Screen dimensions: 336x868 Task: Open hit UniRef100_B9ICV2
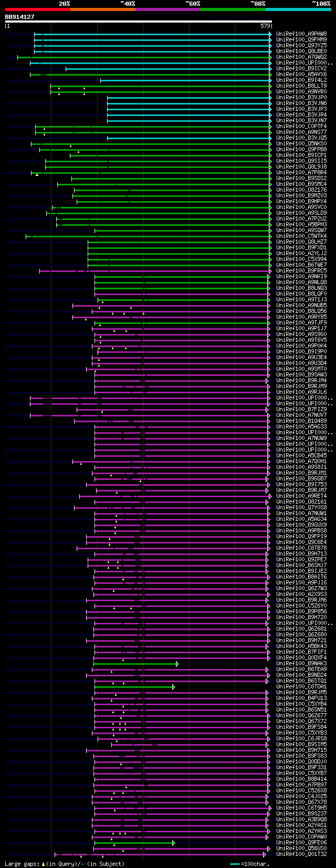click(301, 68)
